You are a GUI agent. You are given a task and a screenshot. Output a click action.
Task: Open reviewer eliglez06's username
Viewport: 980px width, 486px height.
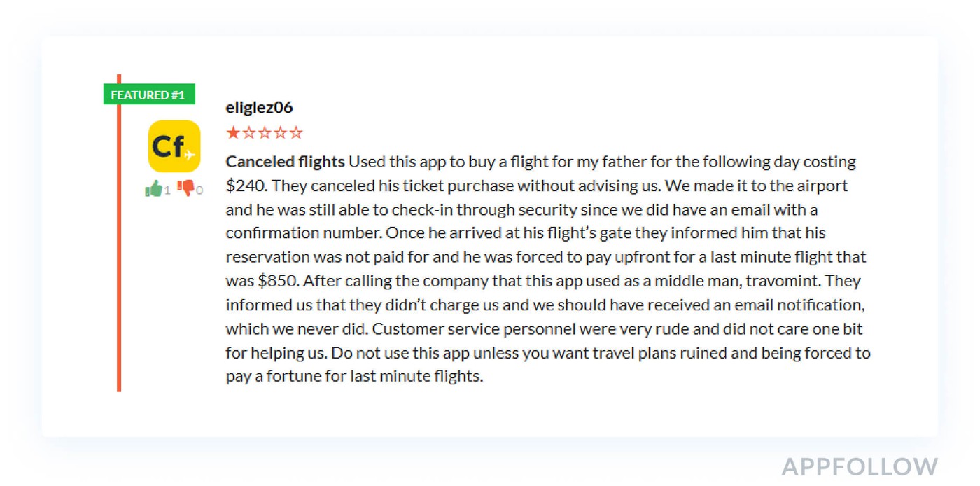[259, 107]
